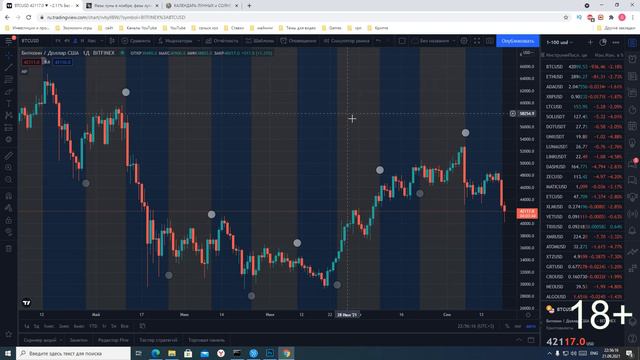This screenshot has height=360, width=640.
Task: Create an Alert from top toolbar
Action: [298, 41]
